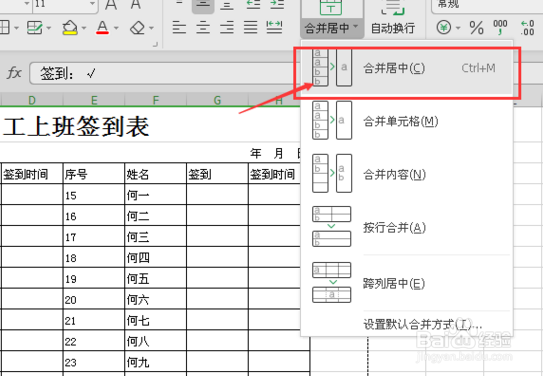543x376 pixels.
Task: Open the font settings dialog launcher
Action: coord(155,44)
